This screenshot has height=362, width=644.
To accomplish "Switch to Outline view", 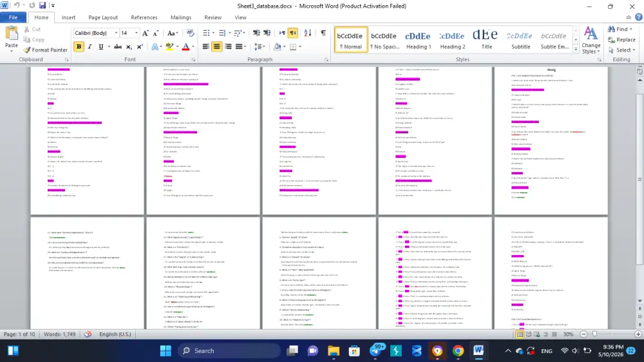I will 545,334.
